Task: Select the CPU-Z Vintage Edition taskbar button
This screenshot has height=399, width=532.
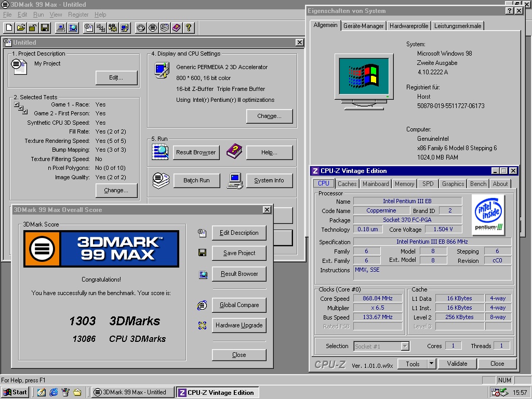Action: (x=218, y=393)
